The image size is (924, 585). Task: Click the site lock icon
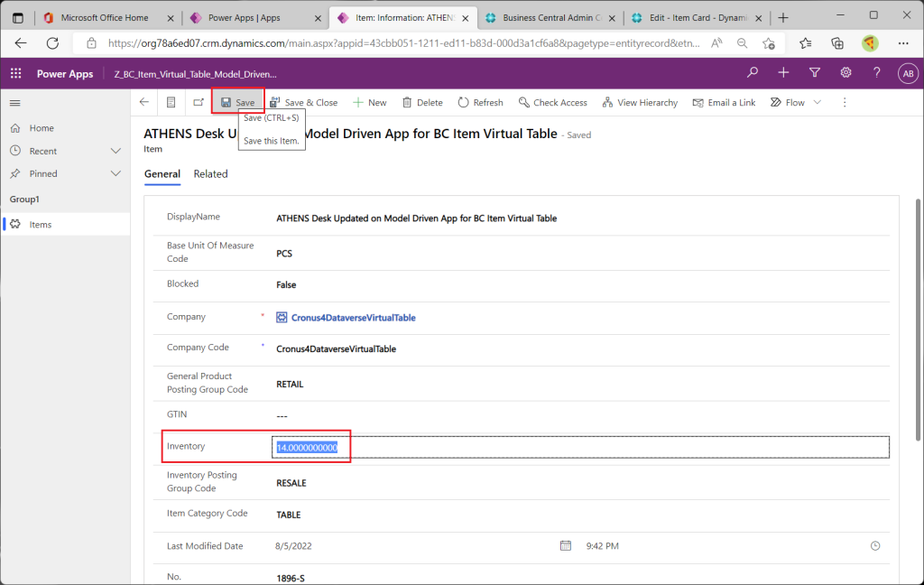(91, 43)
